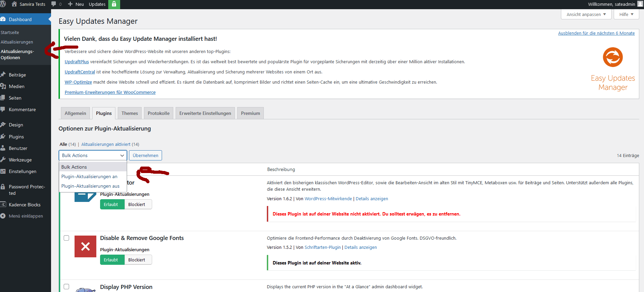Click the home icon beside Sanvira Tests
The height and width of the screenshot is (292, 644).
(14, 4)
